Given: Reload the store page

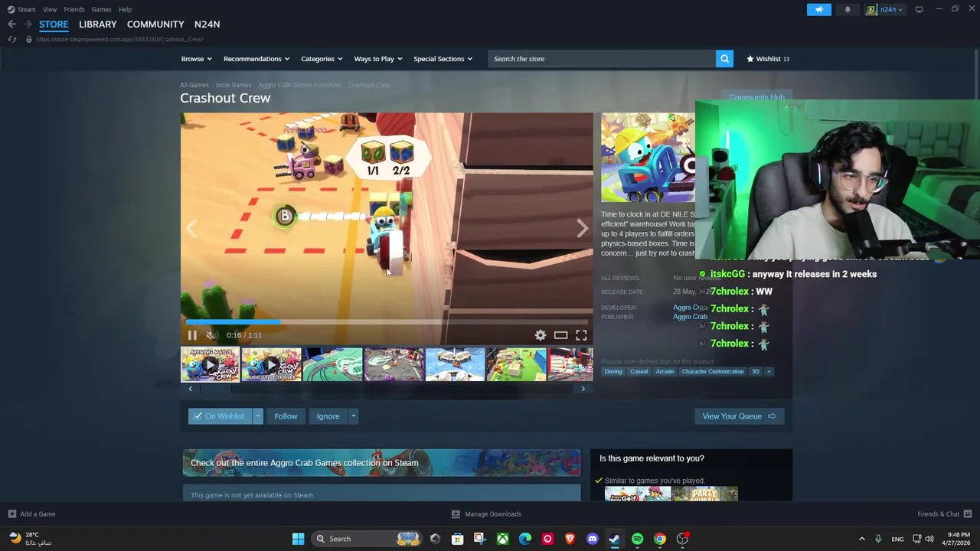Looking at the screenshot, I should [11, 39].
